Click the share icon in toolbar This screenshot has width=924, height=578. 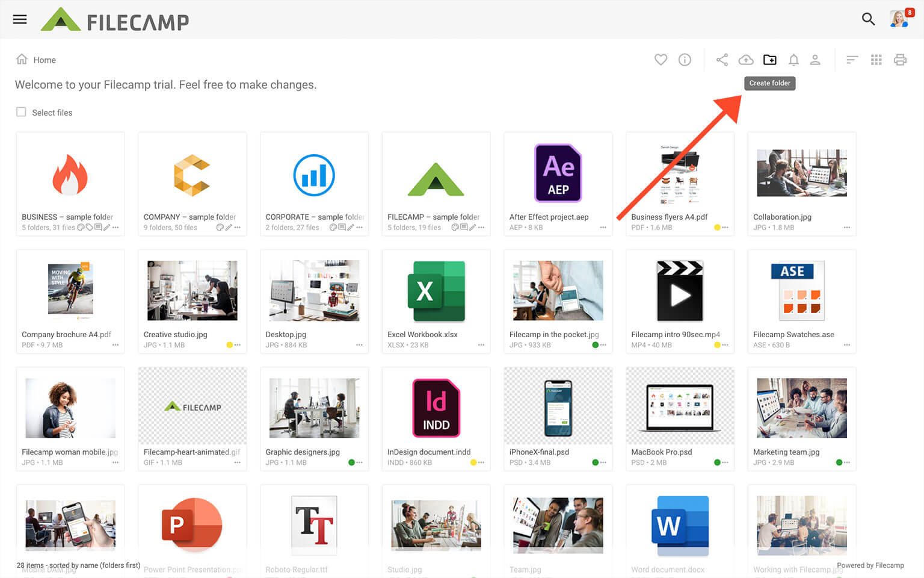pyautogui.click(x=722, y=60)
